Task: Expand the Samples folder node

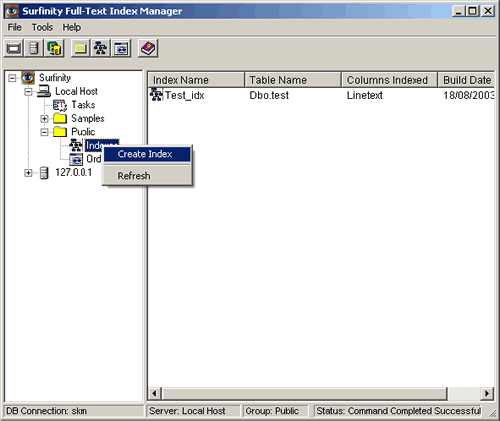Action: [x=44, y=119]
